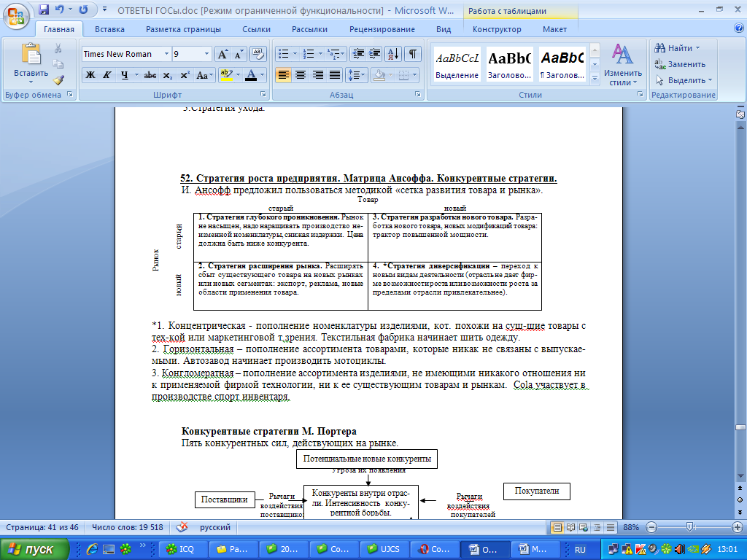The image size is (747, 560).
Task: Open the Вид tab
Action: point(444,29)
